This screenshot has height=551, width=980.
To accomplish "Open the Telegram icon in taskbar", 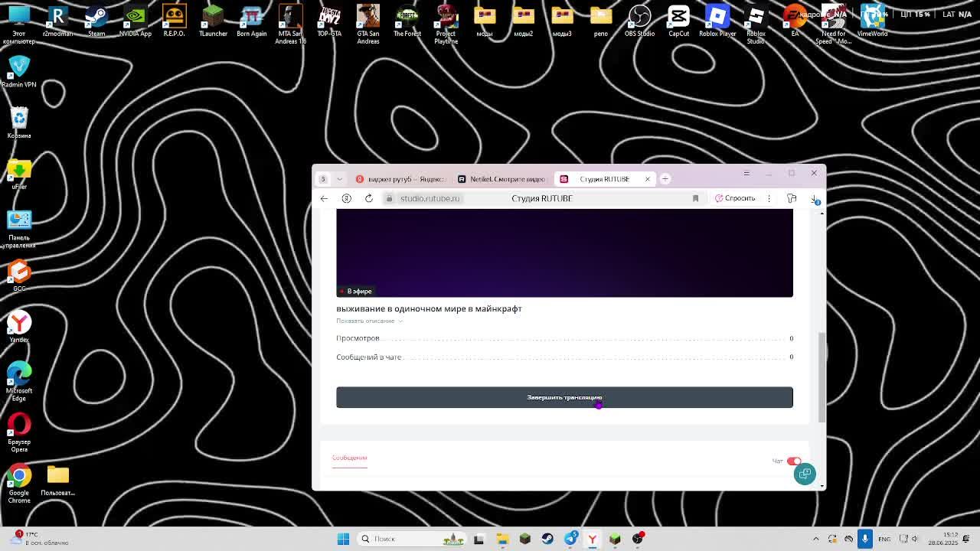I will [x=570, y=539].
